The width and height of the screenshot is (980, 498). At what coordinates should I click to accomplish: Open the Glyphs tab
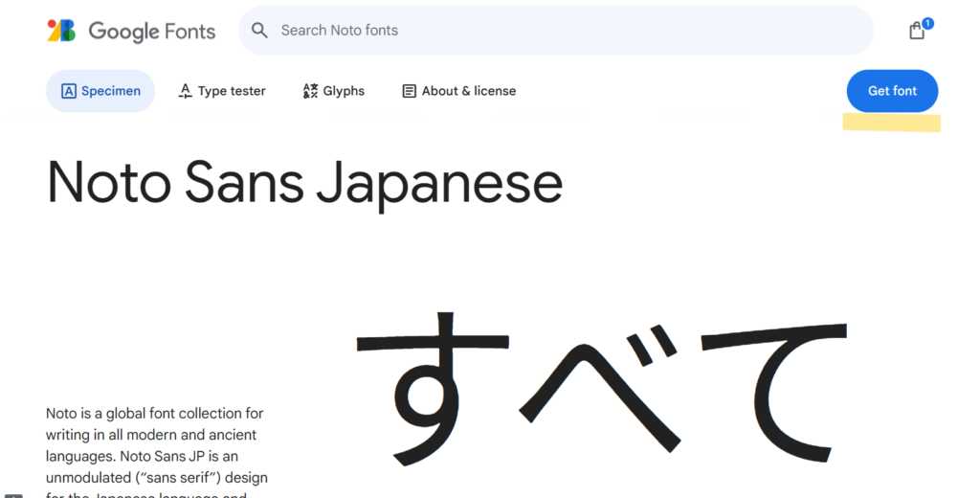point(334,91)
